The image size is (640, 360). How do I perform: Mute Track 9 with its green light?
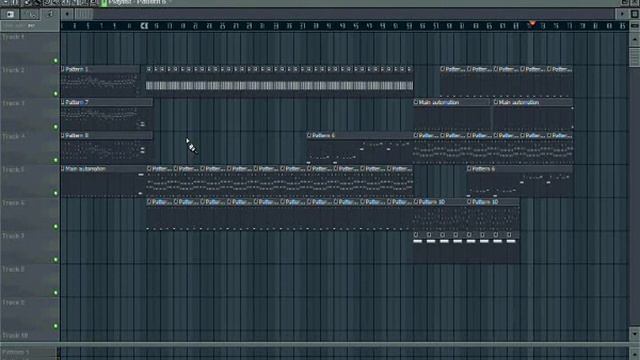click(56, 326)
